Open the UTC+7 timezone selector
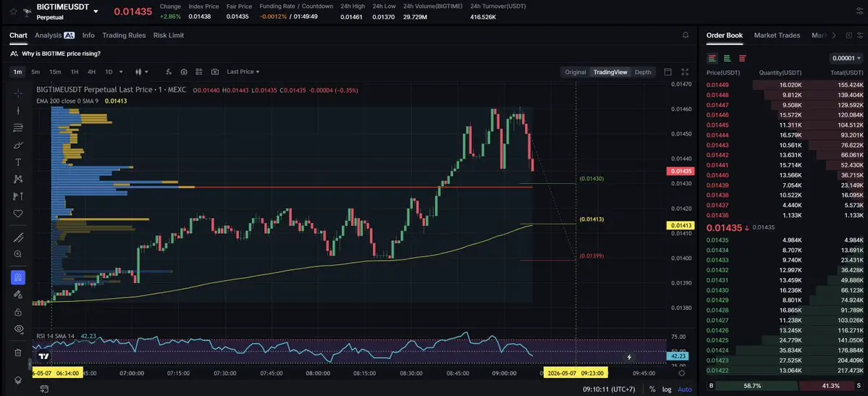 click(609, 389)
